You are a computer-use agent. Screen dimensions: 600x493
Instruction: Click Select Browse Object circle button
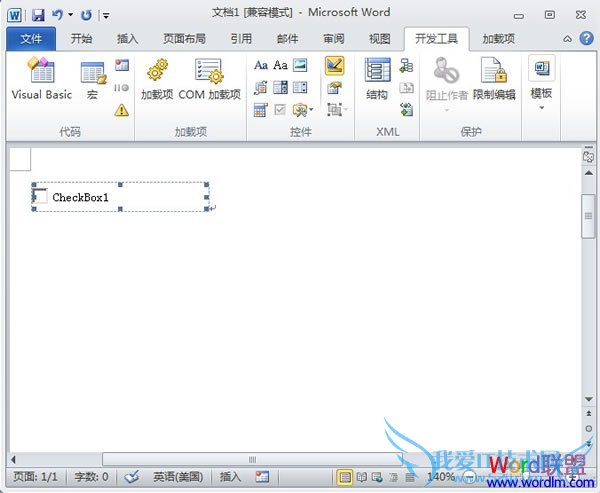point(589,428)
